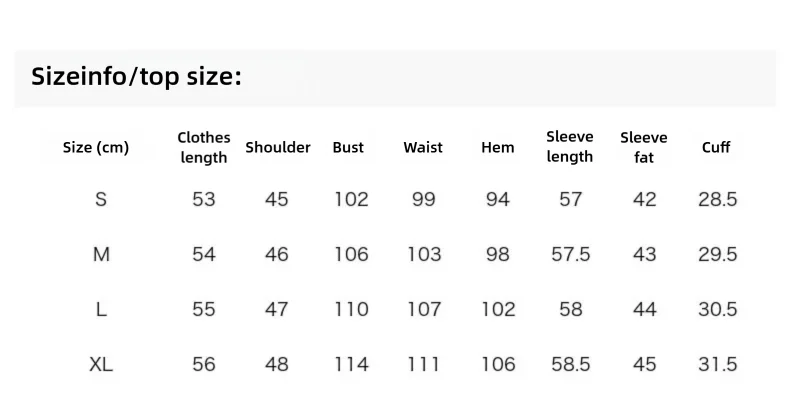Select the size S row label

101,199
